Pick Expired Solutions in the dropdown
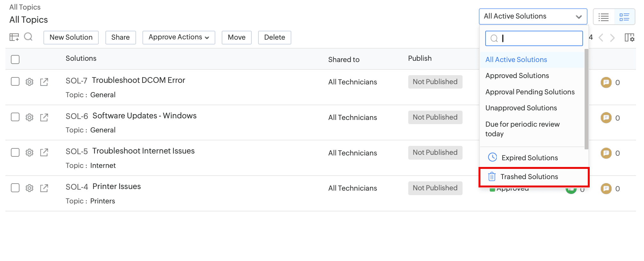This screenshot has width=644, height=261. (529, 158)
